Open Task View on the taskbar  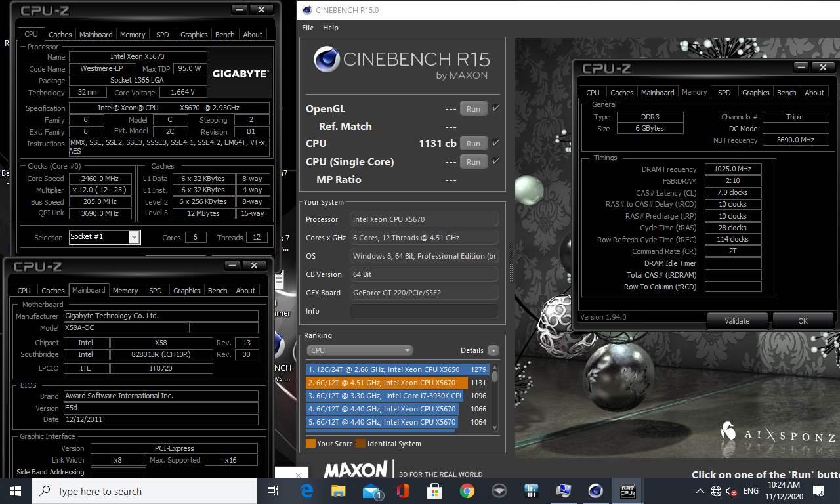pos(273,491)
